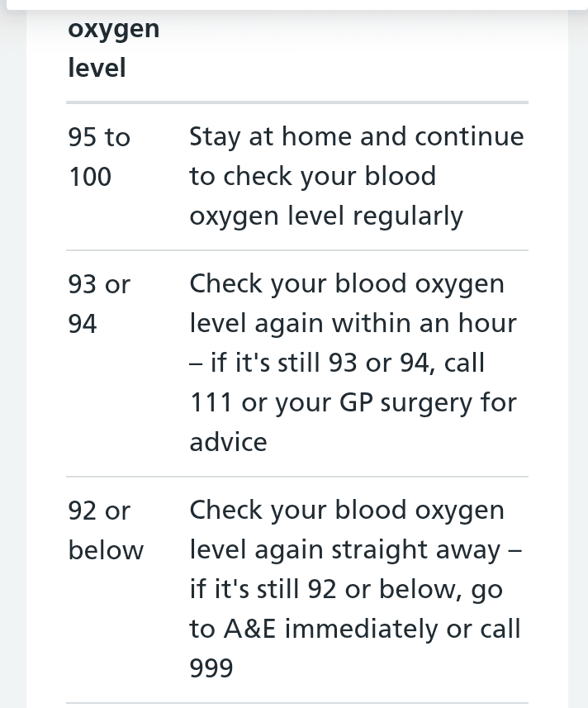The height and width of the screenshot is (708, 588).
Task: Click the 'to check your blood' line
Action: pyautogui.click(x=313, y=177)
